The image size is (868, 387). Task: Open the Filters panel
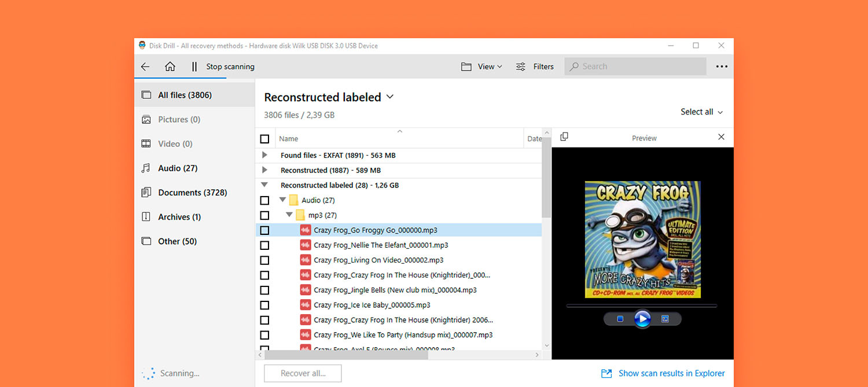tap(535, 67)
